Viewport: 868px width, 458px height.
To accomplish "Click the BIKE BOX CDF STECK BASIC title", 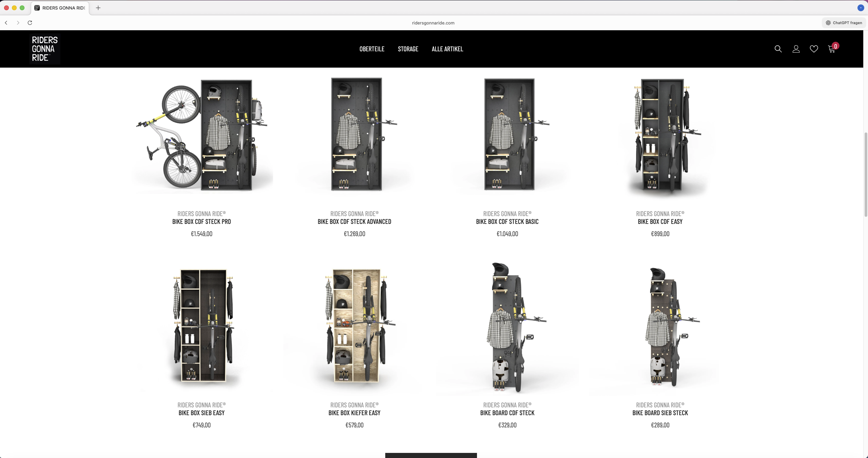I will pos(507,222).
